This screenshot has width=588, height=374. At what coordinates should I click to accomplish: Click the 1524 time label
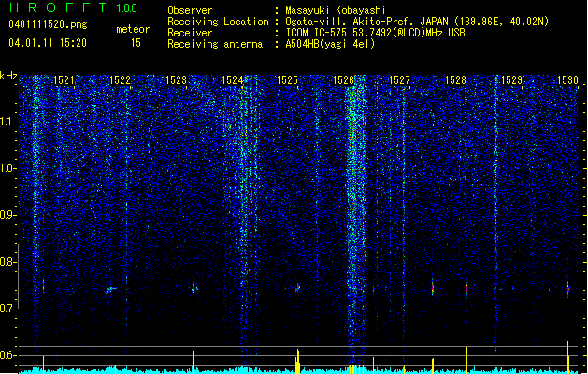(x=232, y=79)
